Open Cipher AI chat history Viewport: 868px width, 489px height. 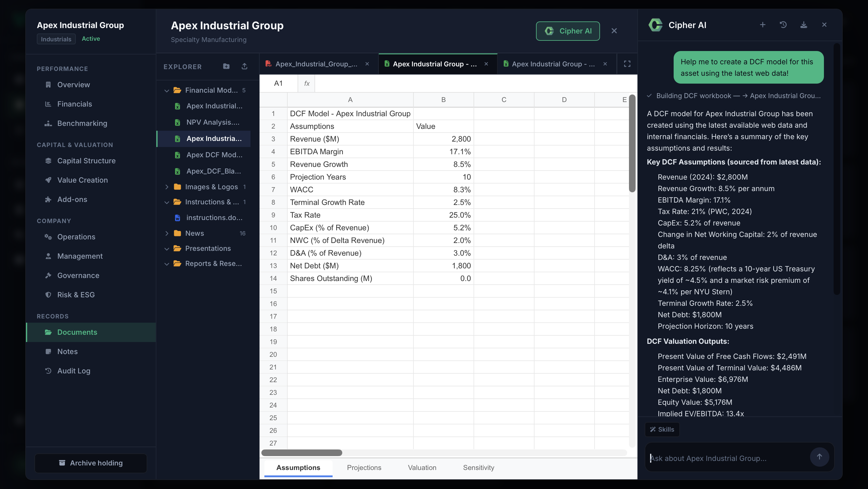click(783, 25)
